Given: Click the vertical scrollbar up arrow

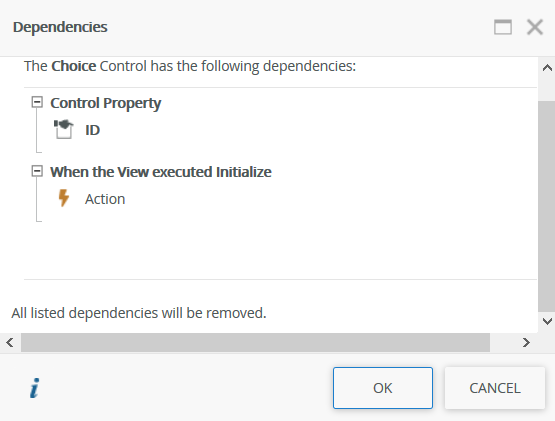Looking at the screenshot, I should pyautogui.click(x=547, y=68).
